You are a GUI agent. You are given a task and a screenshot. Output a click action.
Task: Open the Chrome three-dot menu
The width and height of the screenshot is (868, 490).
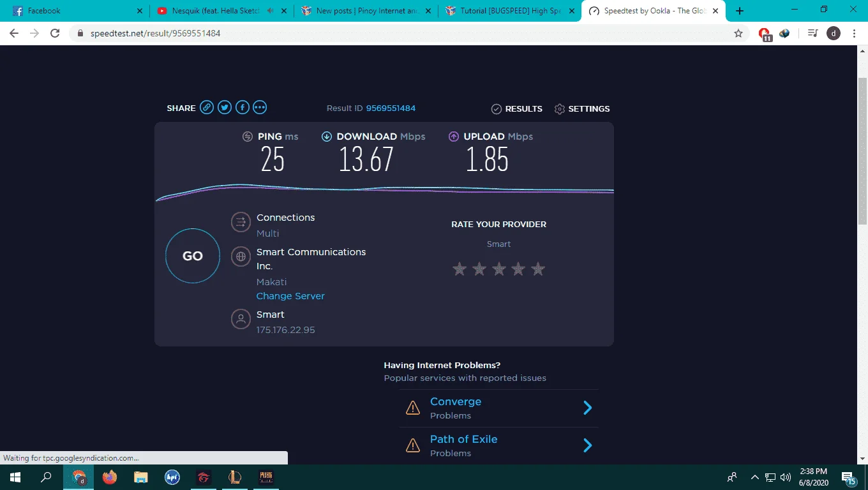pos(854,33)
